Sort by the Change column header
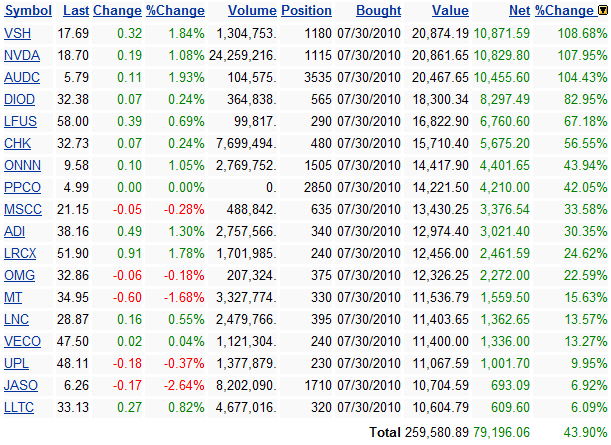 pyautogui.click(x=117, y=11)
